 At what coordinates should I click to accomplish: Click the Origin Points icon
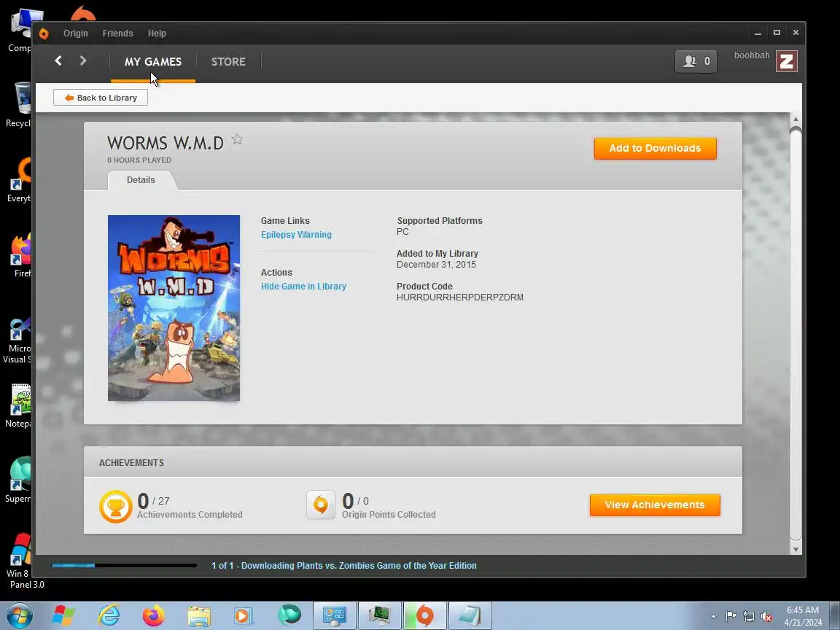pyautogui.click(x=320, y=505)
